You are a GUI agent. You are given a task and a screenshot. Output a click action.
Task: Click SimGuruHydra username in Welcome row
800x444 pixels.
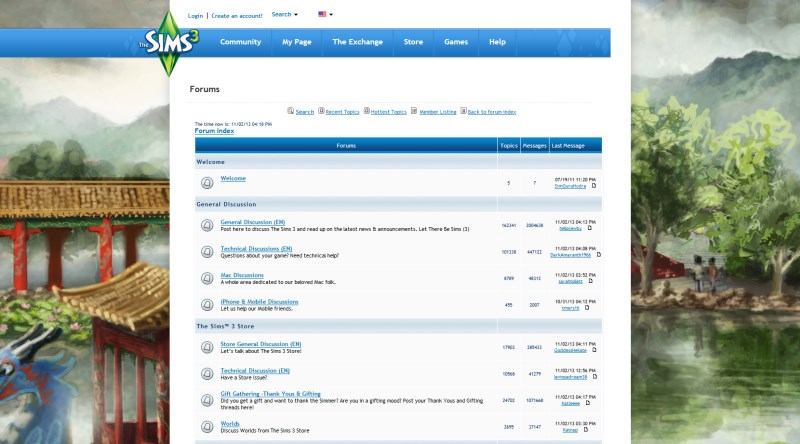(x=570, y=186)
